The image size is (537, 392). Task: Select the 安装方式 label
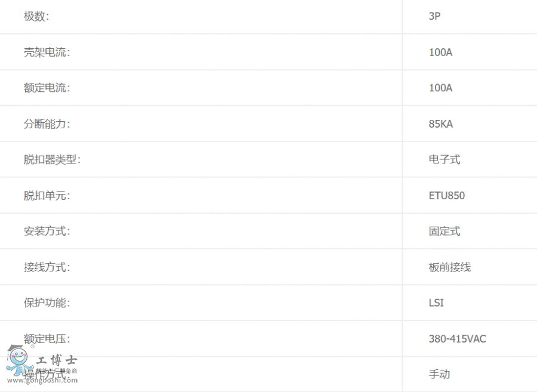coord(47,232)
